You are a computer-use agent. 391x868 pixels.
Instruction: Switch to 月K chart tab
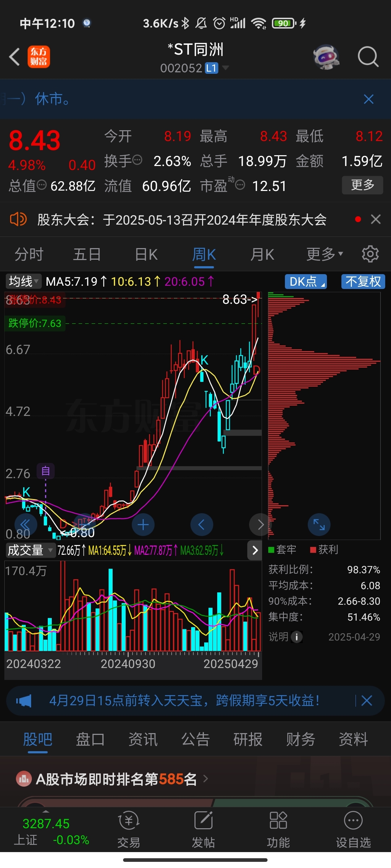[262, 254]
